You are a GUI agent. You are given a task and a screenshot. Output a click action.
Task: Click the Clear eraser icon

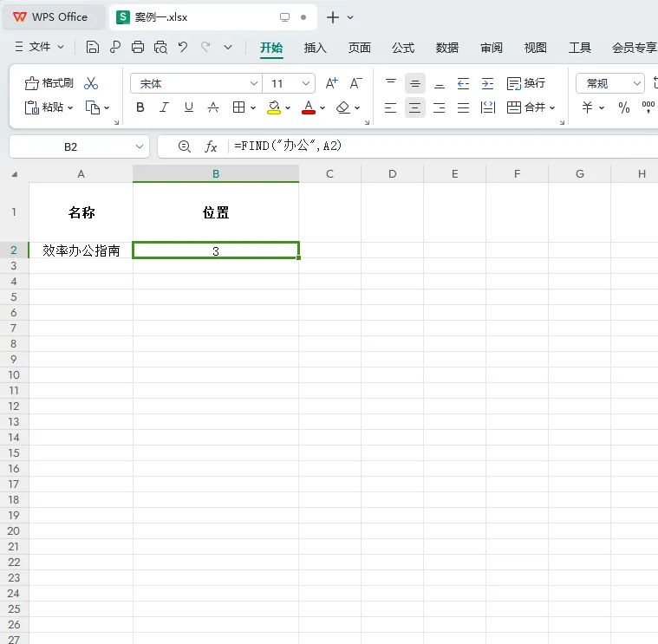(342, 107)
